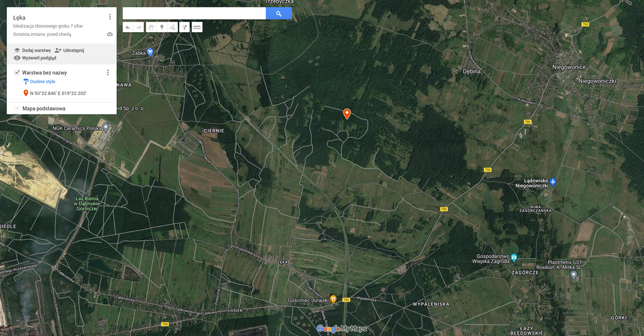Select the add marker tool
Screen dimensions: 644x336
point(162,28)
